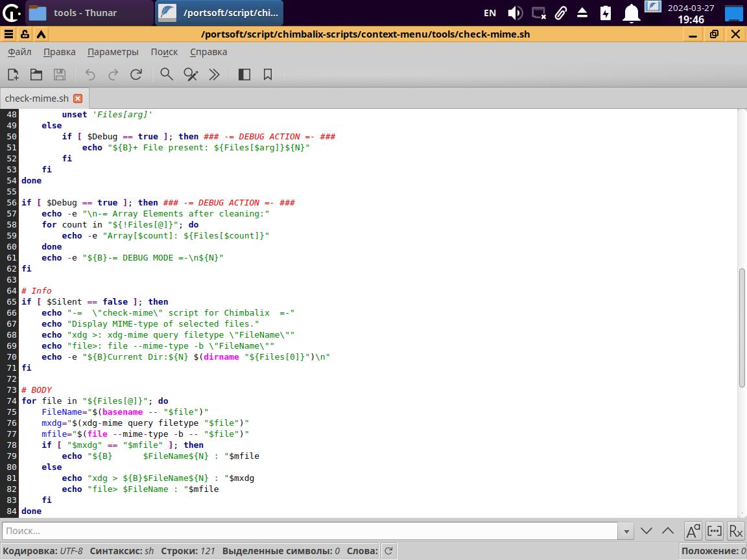Click the bookmark icon in toolbar
The height and width of the screenshot is (560, 747).
click(268, 75)
